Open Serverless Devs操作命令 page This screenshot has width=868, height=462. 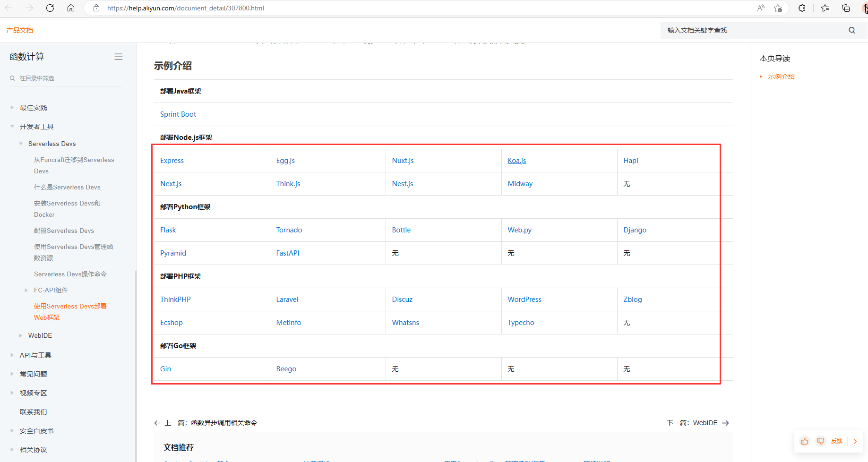70,274
